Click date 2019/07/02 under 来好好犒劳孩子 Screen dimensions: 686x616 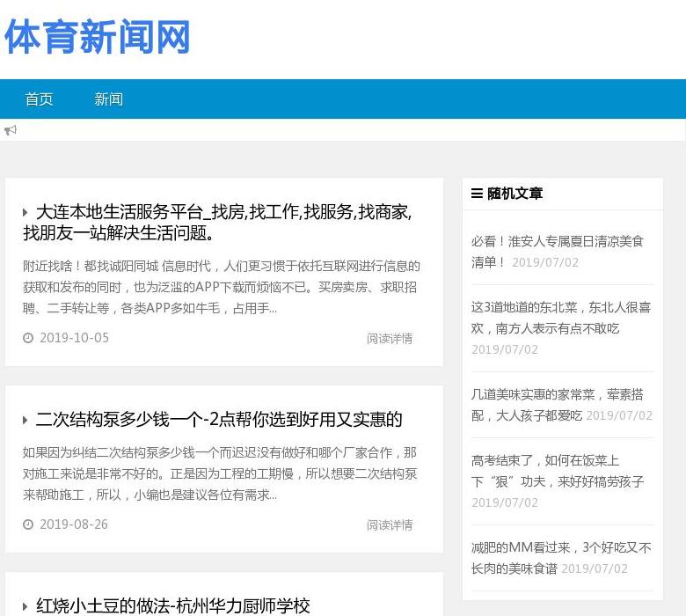pos(505,502)
